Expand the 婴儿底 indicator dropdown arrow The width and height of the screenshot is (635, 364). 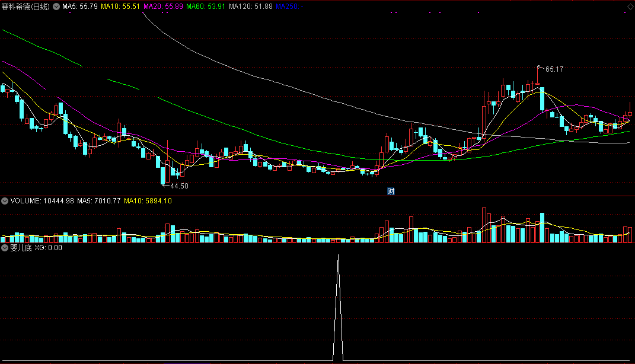[5, 248]
